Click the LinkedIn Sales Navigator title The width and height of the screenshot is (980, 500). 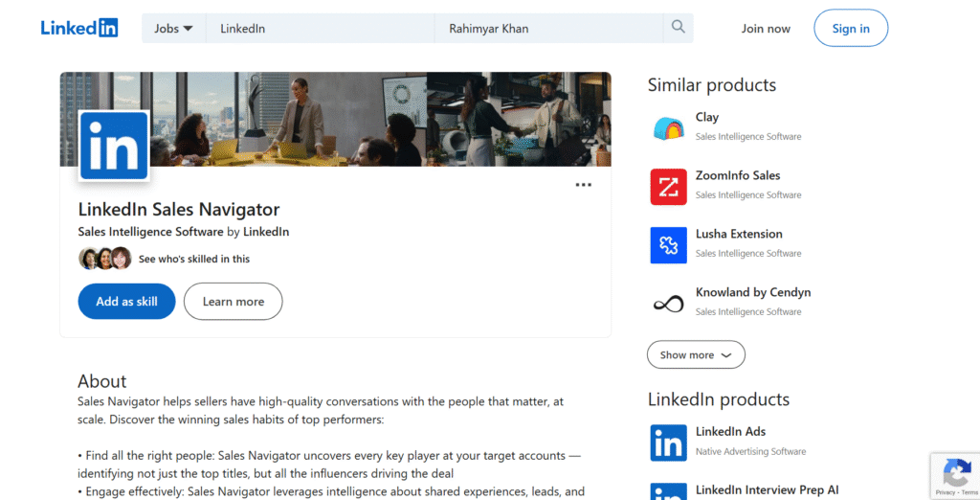click(179, 210)
